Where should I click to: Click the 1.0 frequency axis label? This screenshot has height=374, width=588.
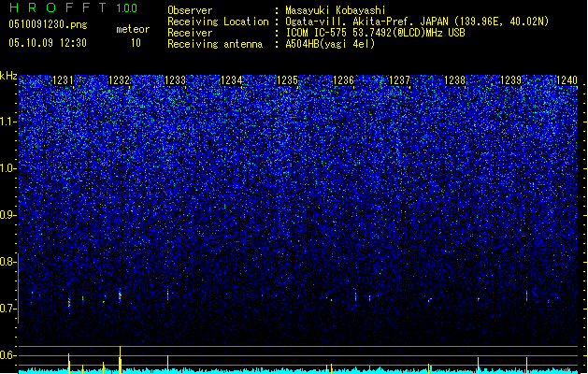click(7, 168)
